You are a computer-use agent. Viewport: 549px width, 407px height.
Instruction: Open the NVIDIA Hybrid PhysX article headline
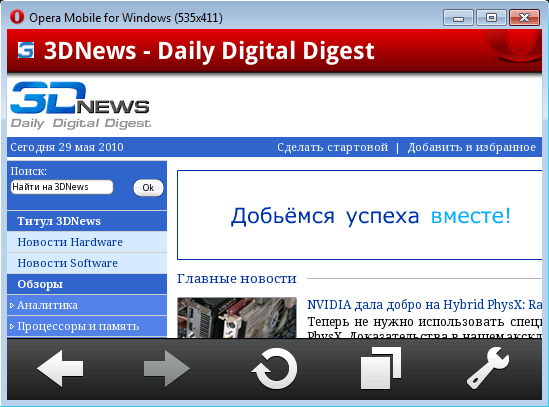point(424,305)
